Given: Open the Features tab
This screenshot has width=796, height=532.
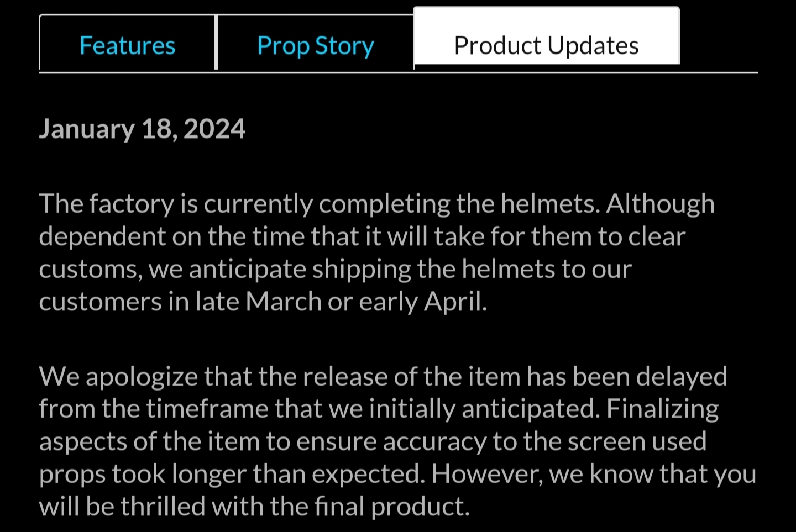Looking at the screenshot, I should [x=127, y=43].
